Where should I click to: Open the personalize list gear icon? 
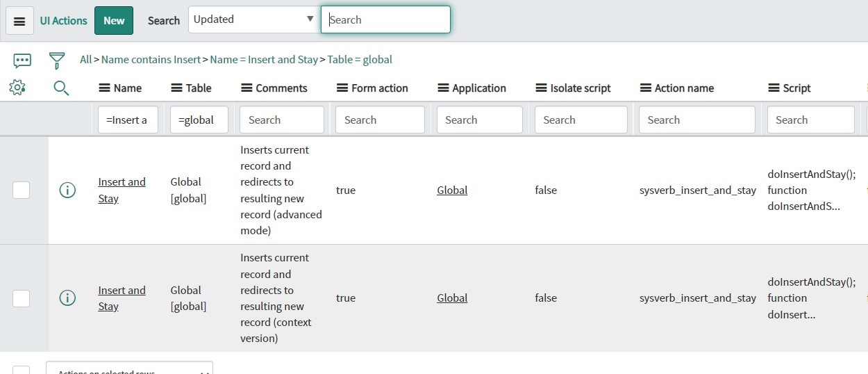(18, 88)
